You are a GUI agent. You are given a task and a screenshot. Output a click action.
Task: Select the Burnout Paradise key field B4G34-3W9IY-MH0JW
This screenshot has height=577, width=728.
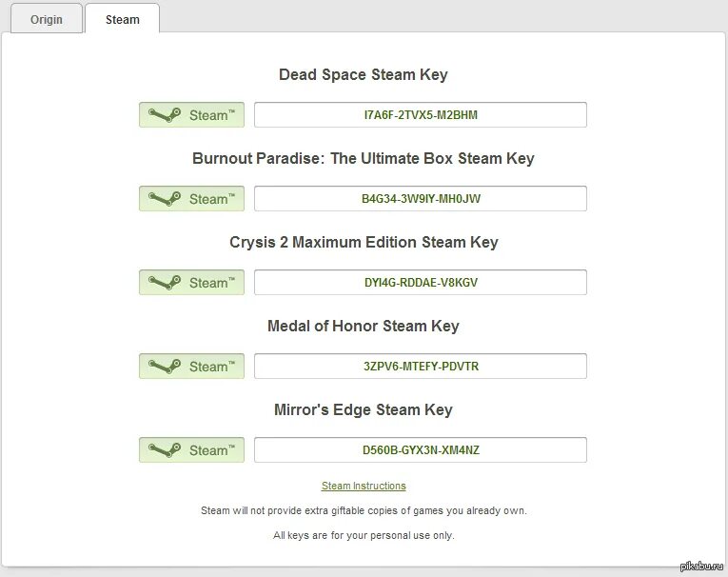pos(421,198)
